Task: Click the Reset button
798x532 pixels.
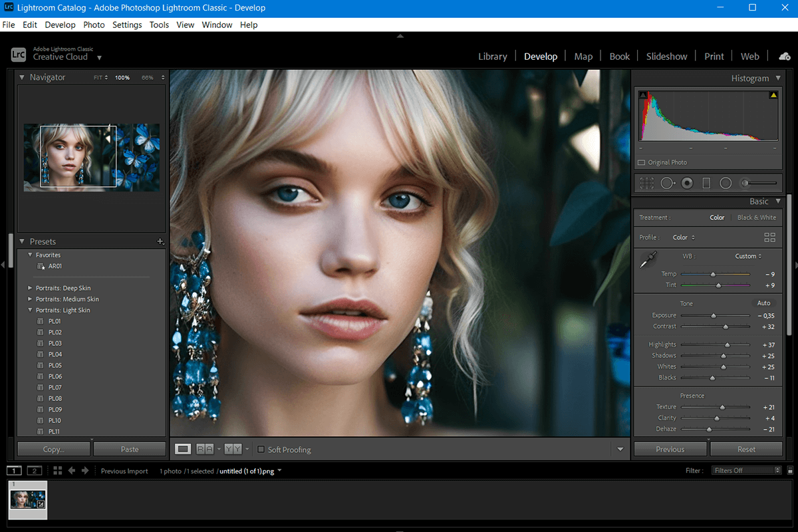Action: pos(746,448)
